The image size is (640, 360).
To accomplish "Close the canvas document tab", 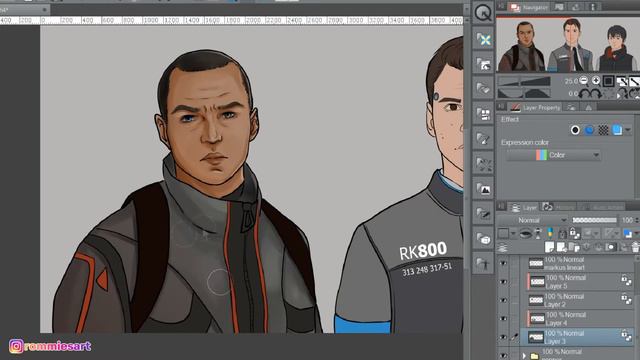I will click(x=44, y=9).
